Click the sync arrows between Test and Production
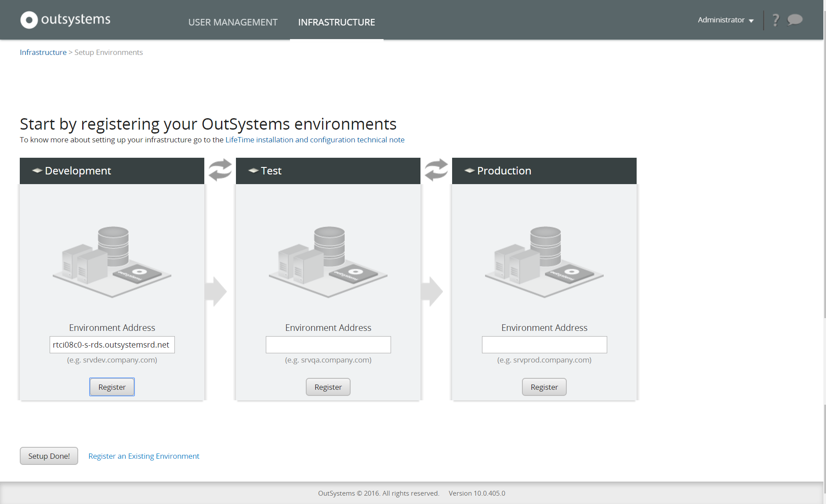Image resolution: width=826 pixels, height=504 pixels. (435, 170)
